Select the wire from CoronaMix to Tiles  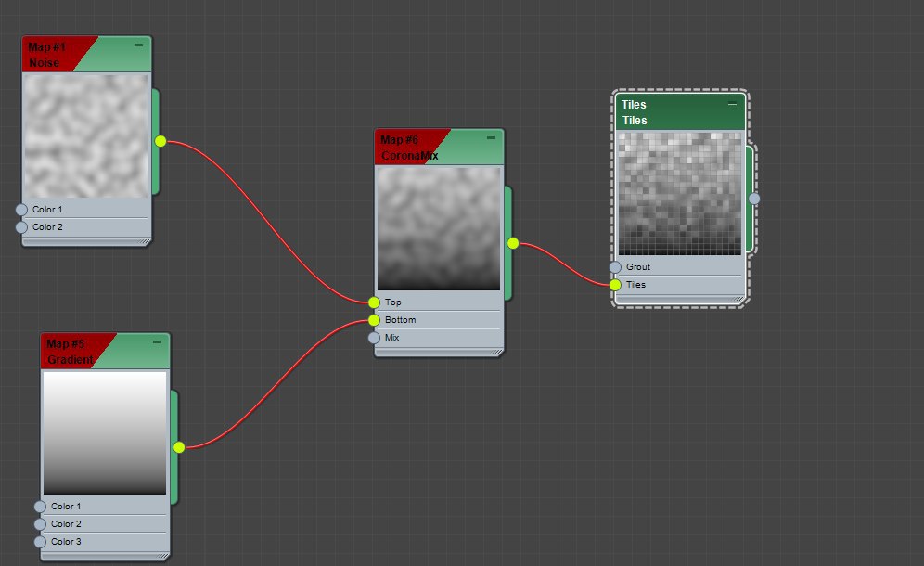pos(565,264)
